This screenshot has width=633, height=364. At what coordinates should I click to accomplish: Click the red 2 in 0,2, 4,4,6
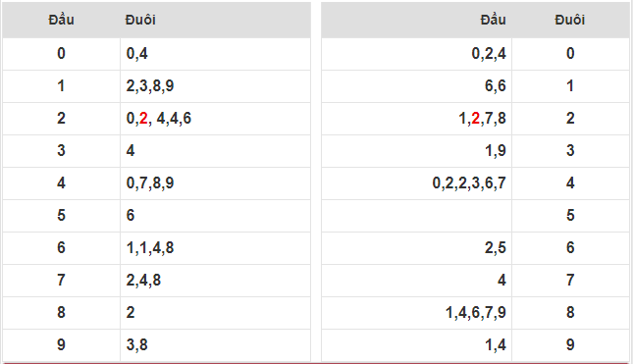point(143,119)
